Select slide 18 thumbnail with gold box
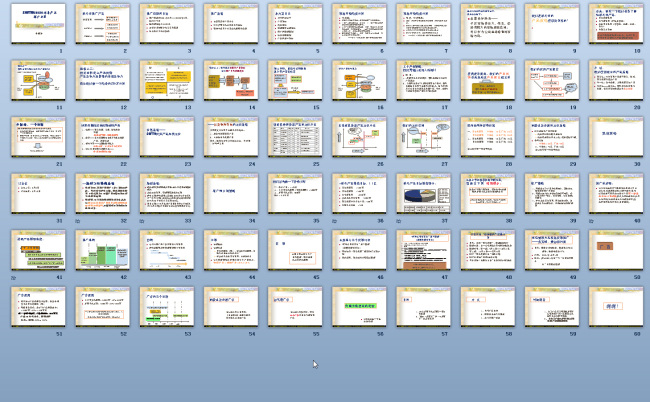650x402 pixels. 488,80
